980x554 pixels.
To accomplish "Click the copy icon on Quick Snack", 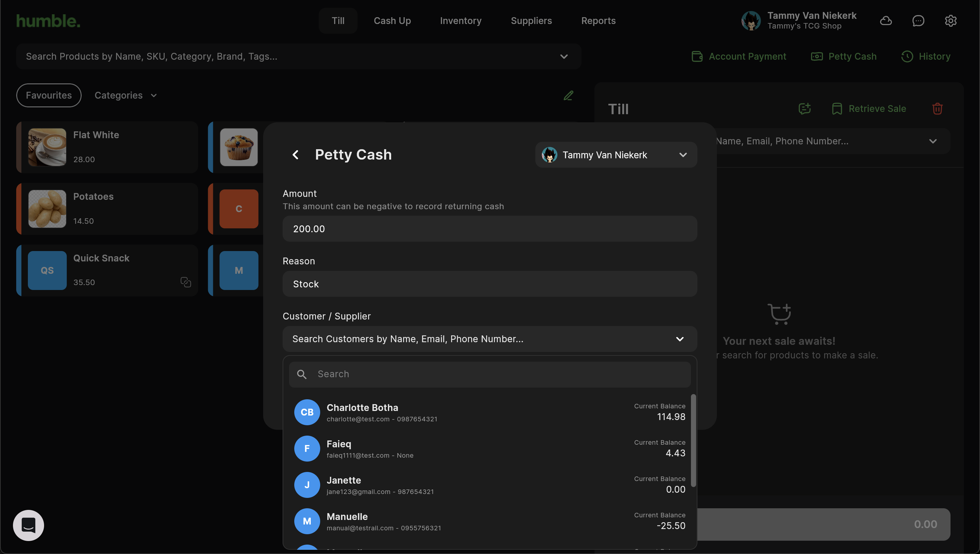I will tap(186, 282).
